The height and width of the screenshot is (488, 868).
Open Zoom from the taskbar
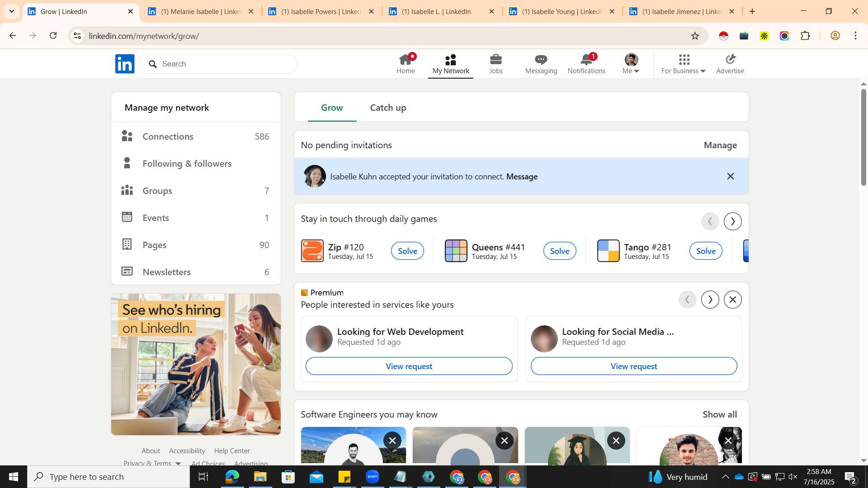tap(373, 477)
